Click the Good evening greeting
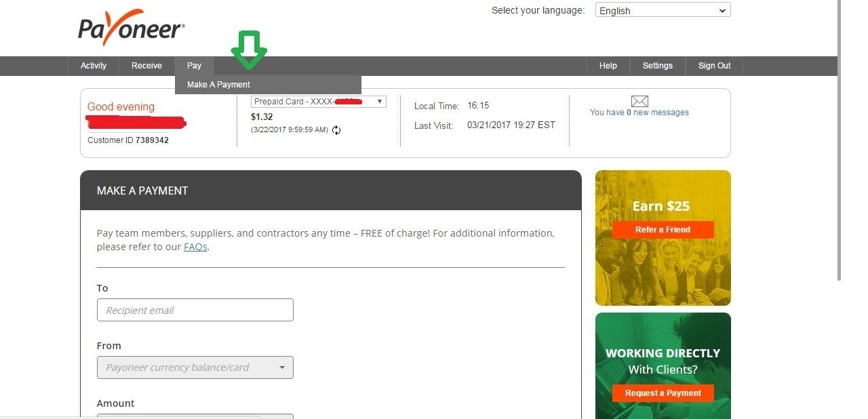868x419 pixels. [x=121, y=106]
